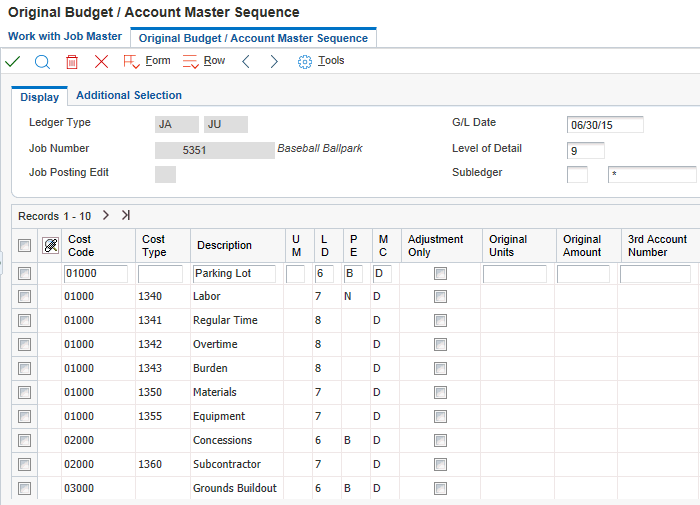Click Original Units field in first row
Image resolution: width=700 pixels, height=505 pixels.
[515, 274]
